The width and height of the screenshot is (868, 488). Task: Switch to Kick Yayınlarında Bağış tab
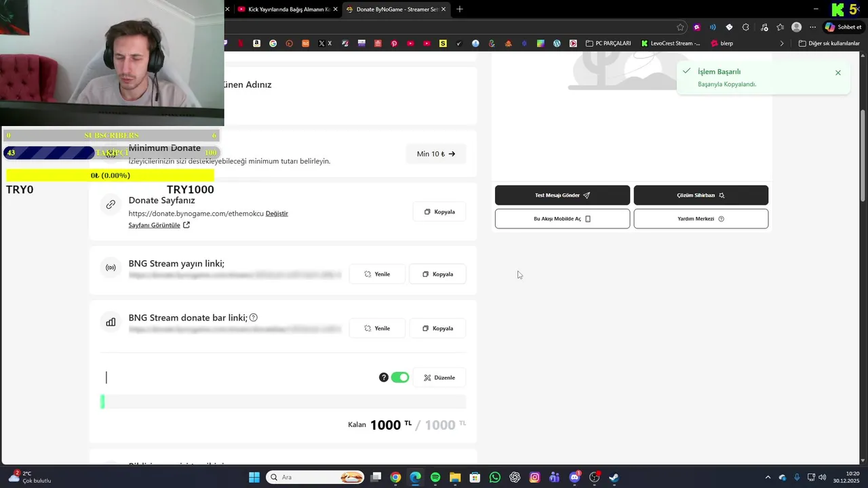tap(282, 9)
